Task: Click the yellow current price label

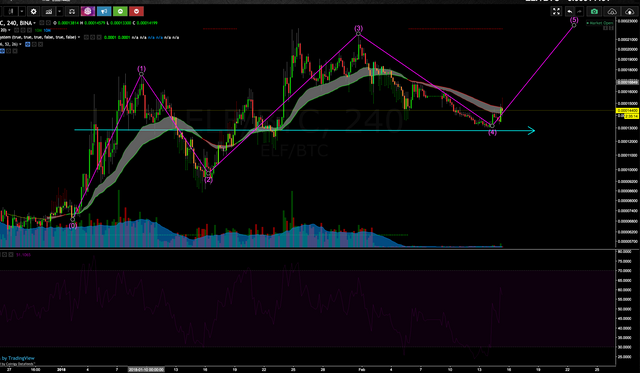Action: pyautogui.click(x=627, y=111)
